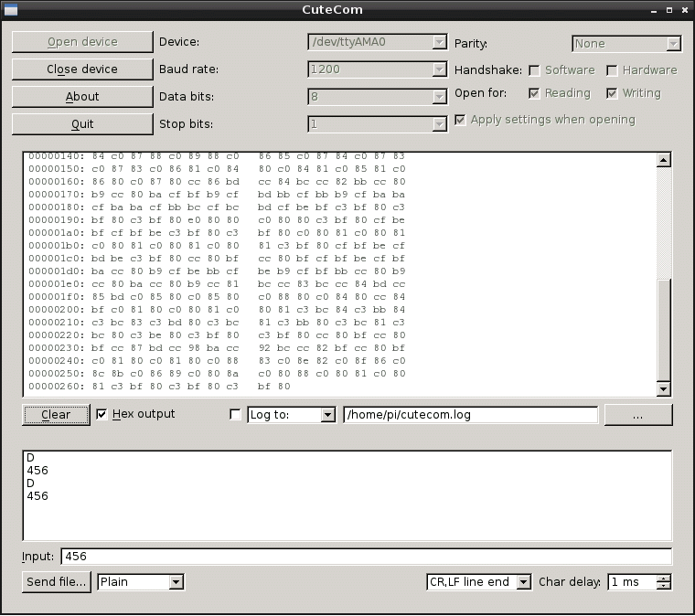
Task: Click hex row 000001c0 in output
Action: (x=217, y=259)
